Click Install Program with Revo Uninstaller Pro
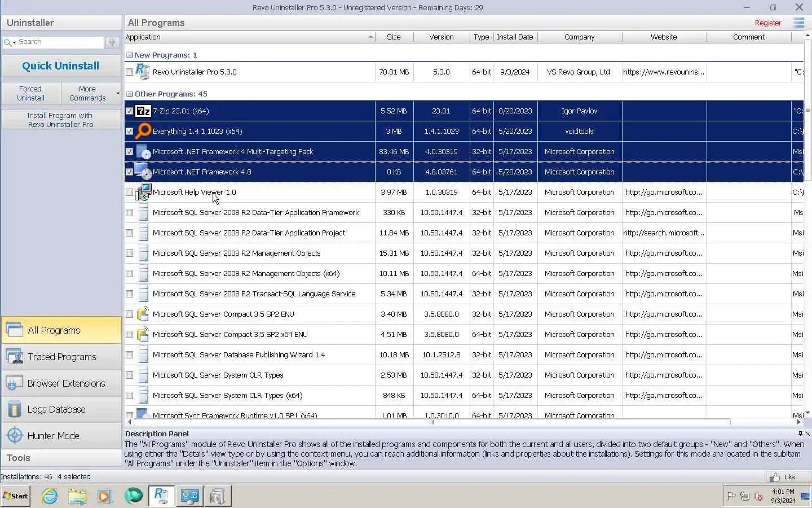812x508 pixels. [x=61, y=120]
